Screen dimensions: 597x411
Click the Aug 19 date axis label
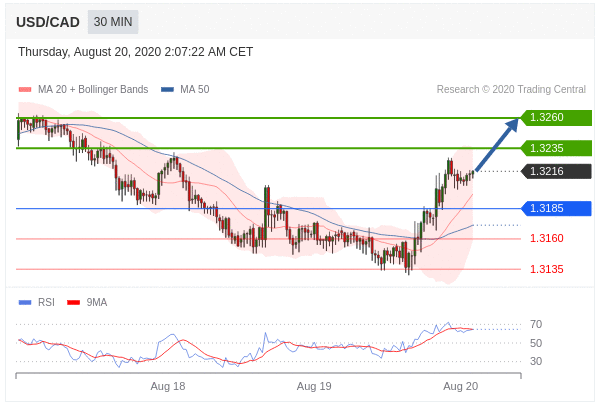314,386
